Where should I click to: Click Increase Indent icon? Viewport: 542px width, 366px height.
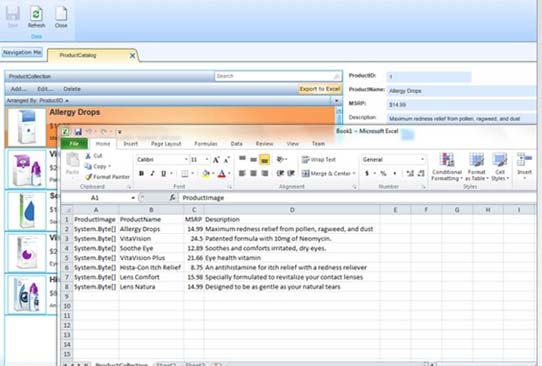tap(291, 173)
